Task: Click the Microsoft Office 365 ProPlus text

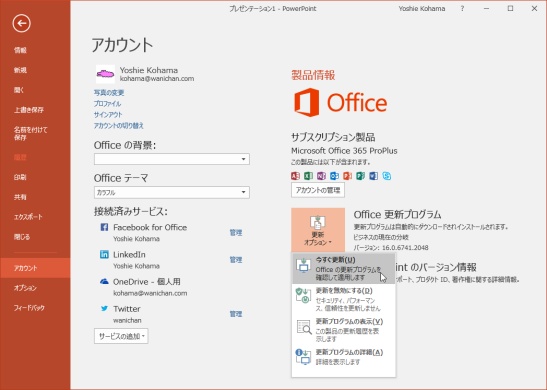Action: 344,151
